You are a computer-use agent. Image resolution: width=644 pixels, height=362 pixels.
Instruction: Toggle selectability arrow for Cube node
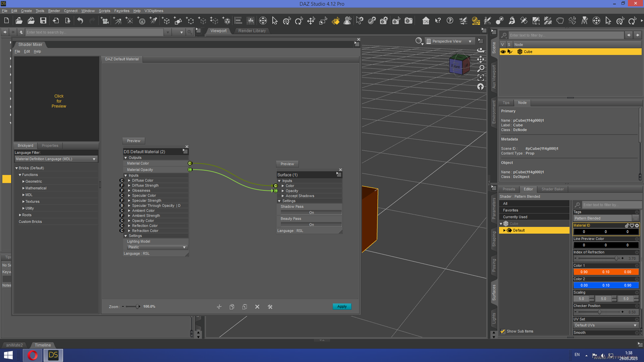pos(510,52)
